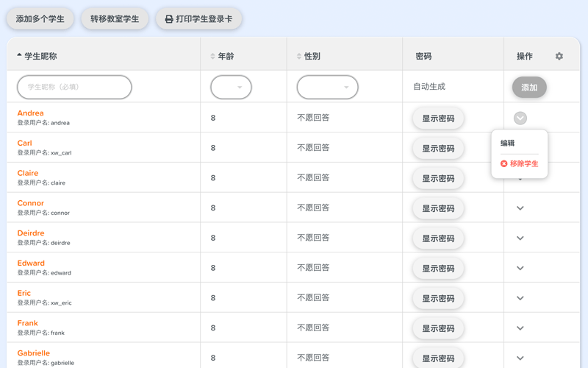The width and height of the screenshot is (588, 368).
Task: Click the 学生昵称 input field
Action: [74, 87]
